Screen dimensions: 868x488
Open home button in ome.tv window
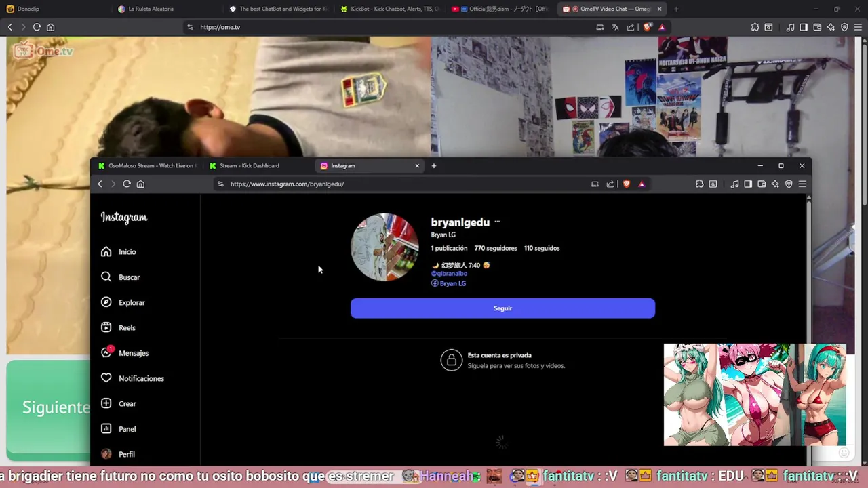click(50, 27)
